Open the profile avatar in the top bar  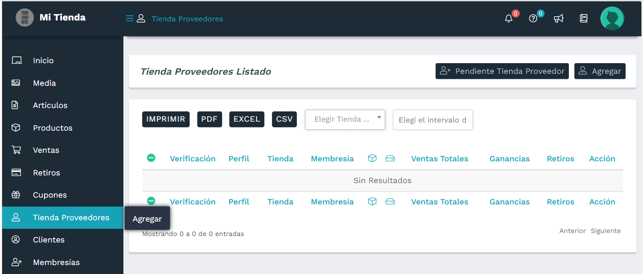[612, 18]
